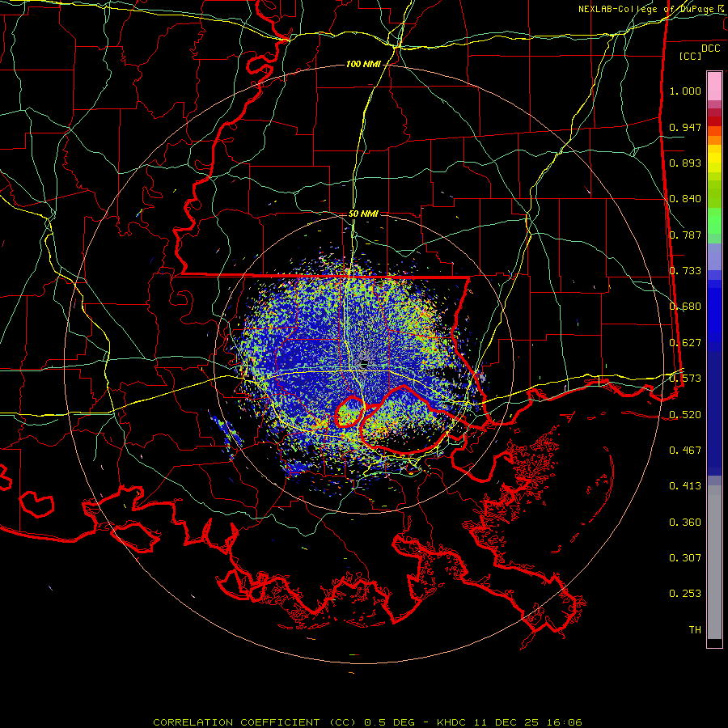Select the 0.893 scale value

click(x=685, y=163)
